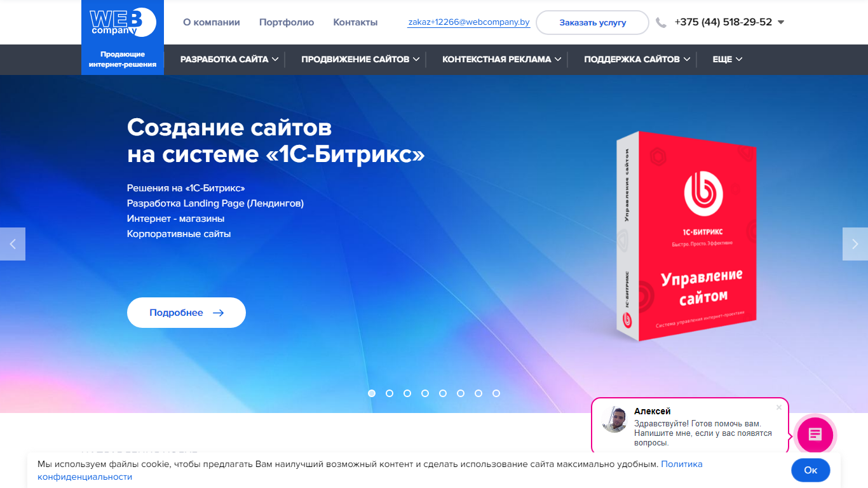The height and width of the screenshot is (488, 868).
Task: Select the second slider dot
Action: [x=390, y=393]
